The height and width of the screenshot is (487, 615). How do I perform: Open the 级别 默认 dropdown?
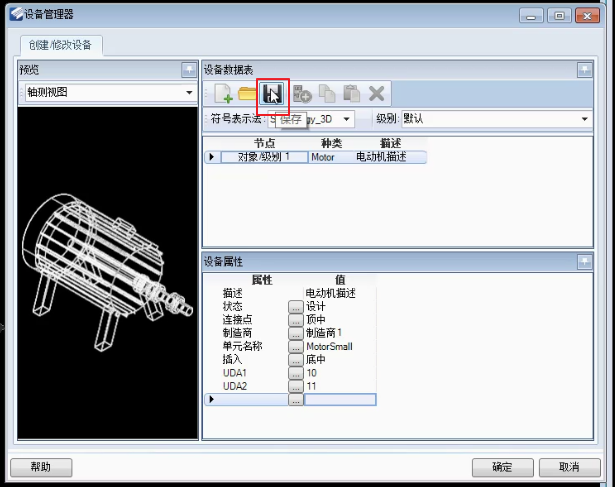[584, 119]
